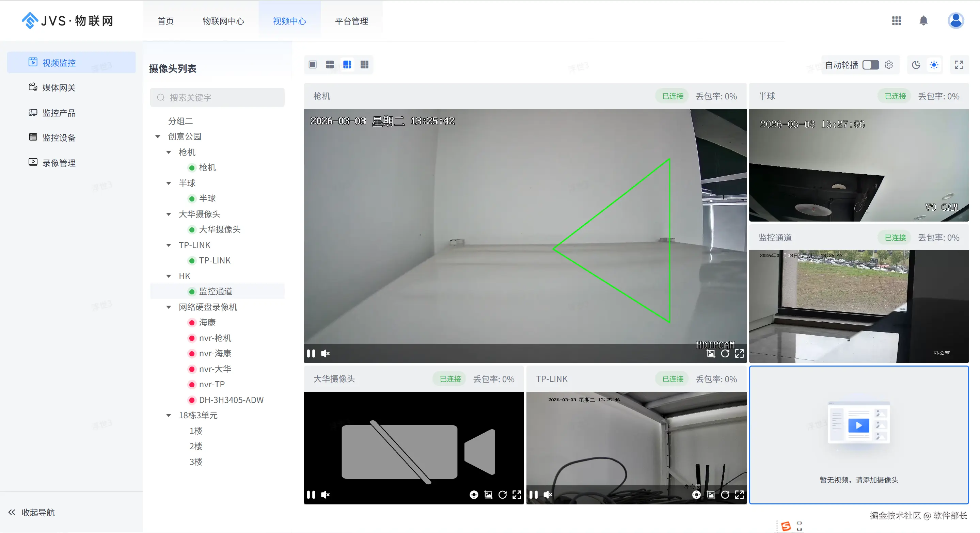Screen dimensions: 980x533
Task: Take snapshot of 枪机 video
Action: [711, 354]
